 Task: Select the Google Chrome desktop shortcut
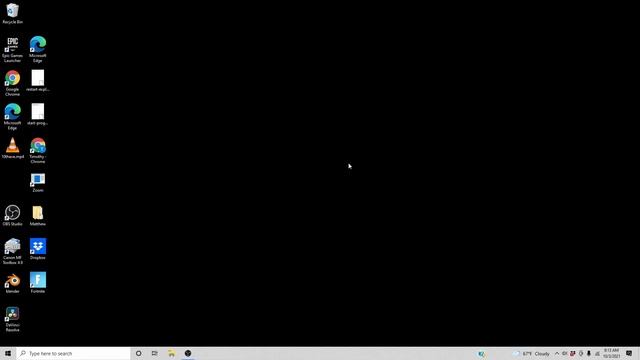(x=12, y=83)
